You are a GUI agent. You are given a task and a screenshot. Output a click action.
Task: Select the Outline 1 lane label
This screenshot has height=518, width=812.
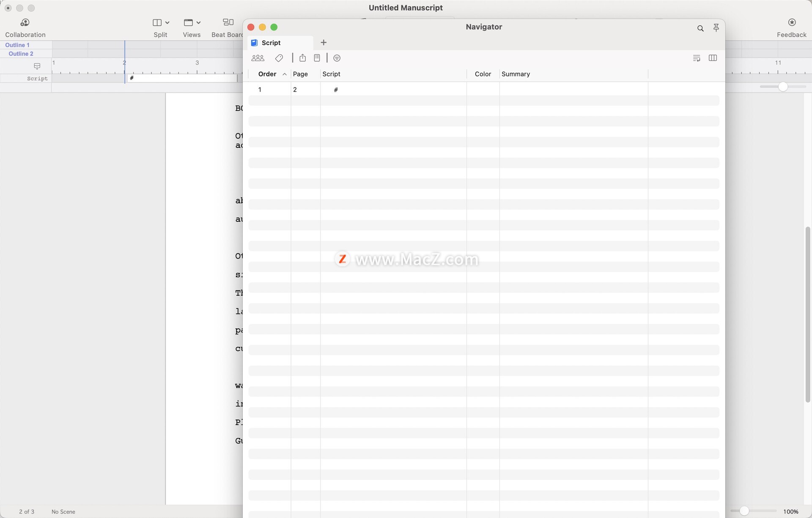tap(17, 45)
